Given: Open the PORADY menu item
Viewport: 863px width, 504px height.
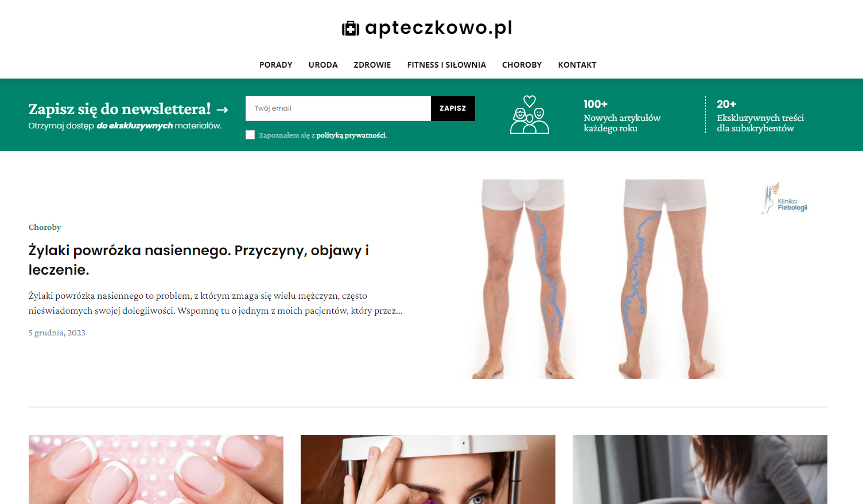Looking at the screenshot, I should coord(276,65).
